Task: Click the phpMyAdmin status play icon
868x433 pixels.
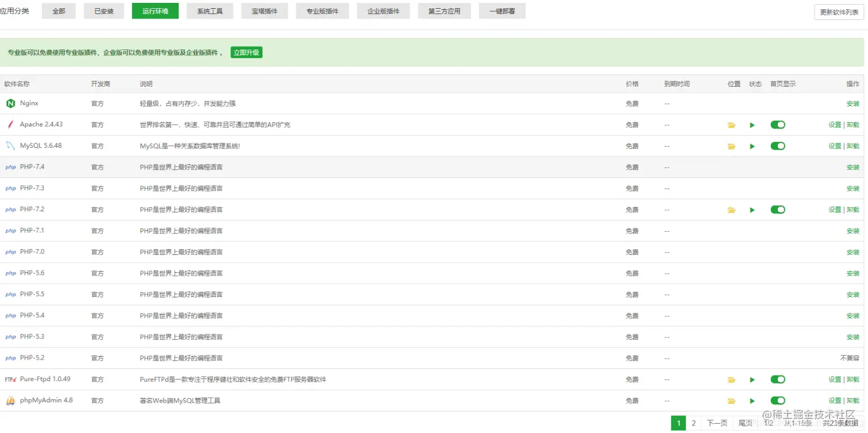Action: (x=752, y=401)
